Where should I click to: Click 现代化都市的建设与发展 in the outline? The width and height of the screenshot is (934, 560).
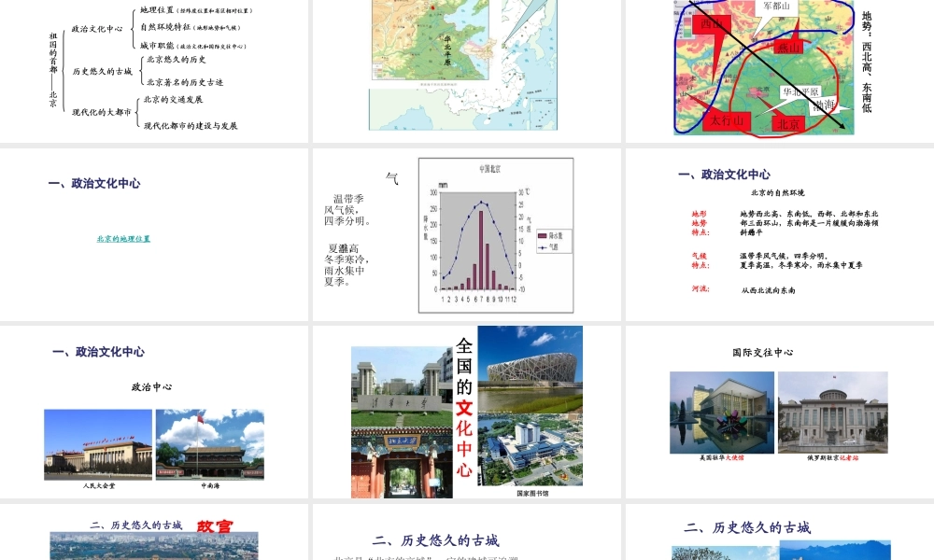point(191,126)
